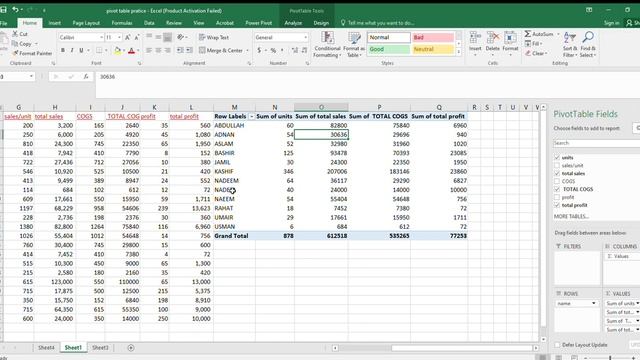Open the Insert ribbon tab
The height and width of the screenshot is (360, 640).
pyautogui.click(x=55, y=23)
